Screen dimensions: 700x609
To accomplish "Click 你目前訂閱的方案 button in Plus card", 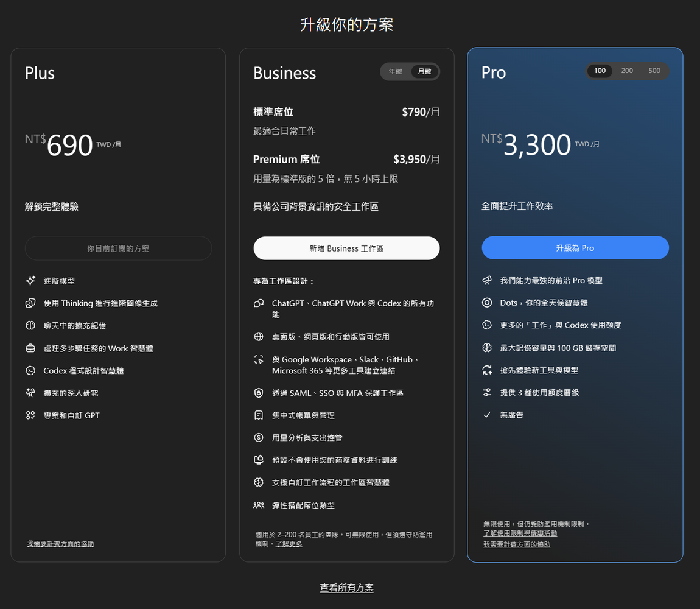I will tap(118, 248).
